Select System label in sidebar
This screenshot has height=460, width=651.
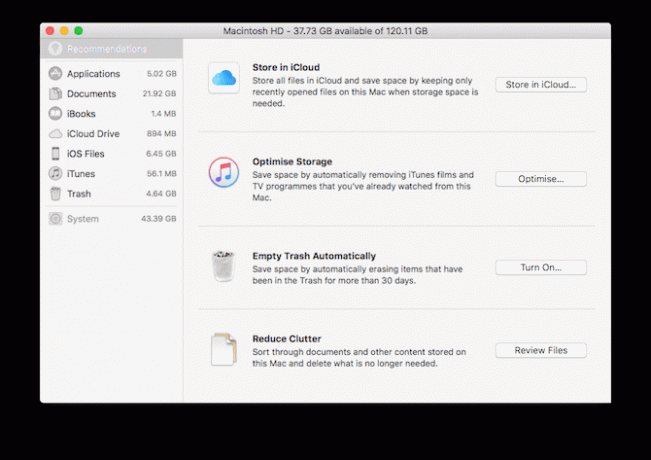point(83,218)
